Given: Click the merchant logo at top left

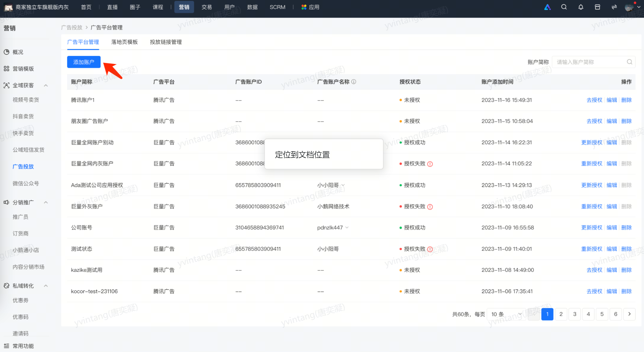Looking at the screenshot, I should (x=8, y=7).
